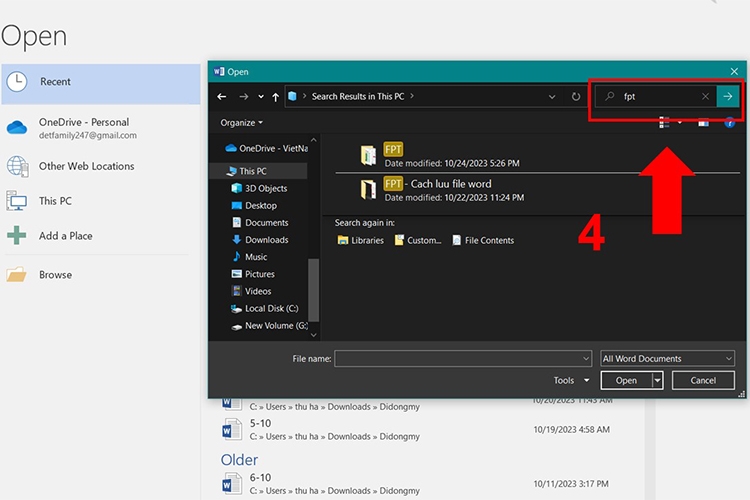Viewport: 750px width, 500px height.
Task: Run the search with arrow button
Action: coord(728,96)
